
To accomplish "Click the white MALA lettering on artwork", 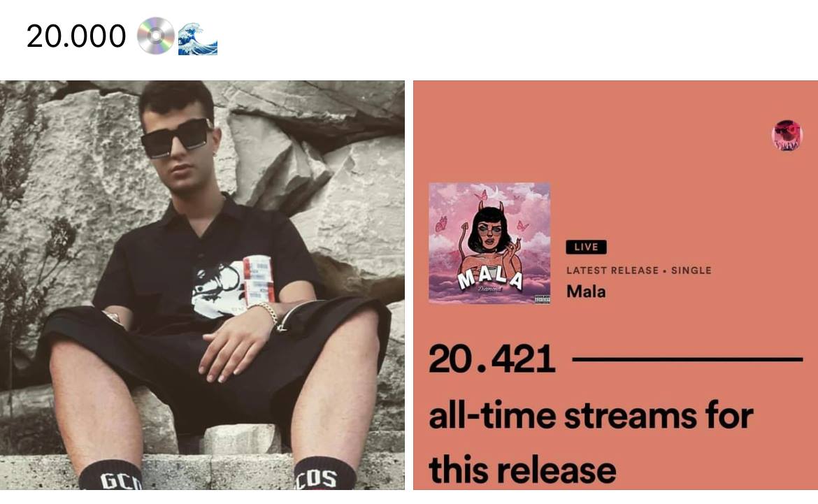I will pos(490,279).
